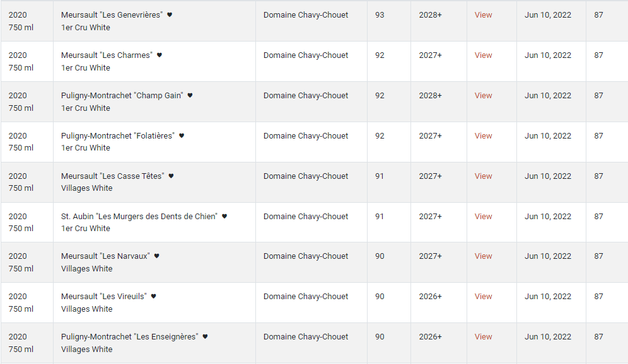This screenshot has height=364, width=628.
Task: Click heart icon for Meursault "Les Narvaux"
Action: (x=157, y=256)
